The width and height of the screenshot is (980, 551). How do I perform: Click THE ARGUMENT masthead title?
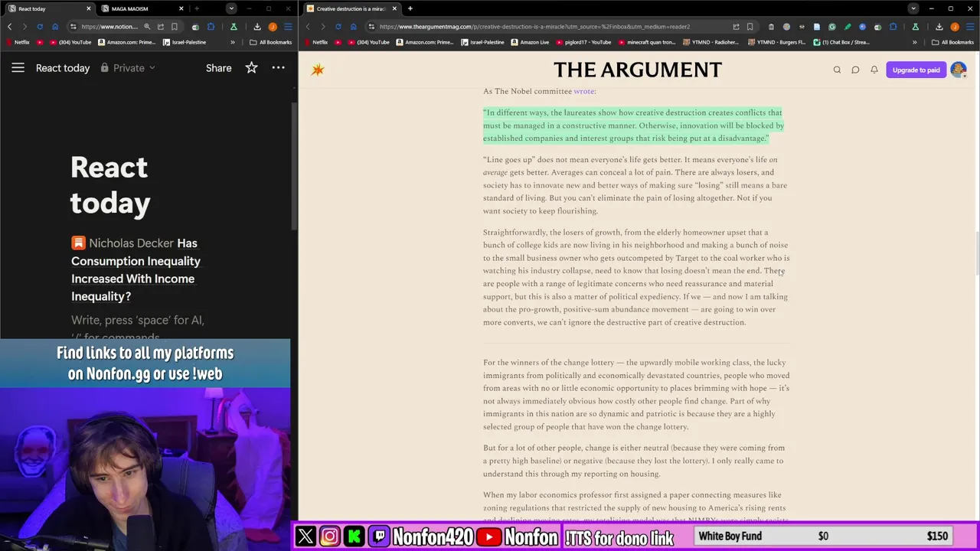pos(638,70)
